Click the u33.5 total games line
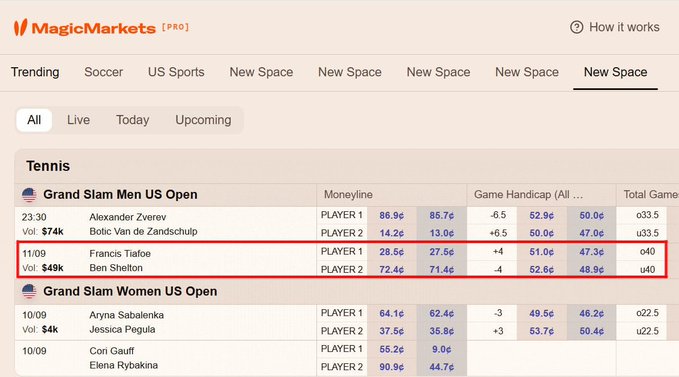Image resolution: width=679 pixels, height=377 pixels. coord(647,233)
